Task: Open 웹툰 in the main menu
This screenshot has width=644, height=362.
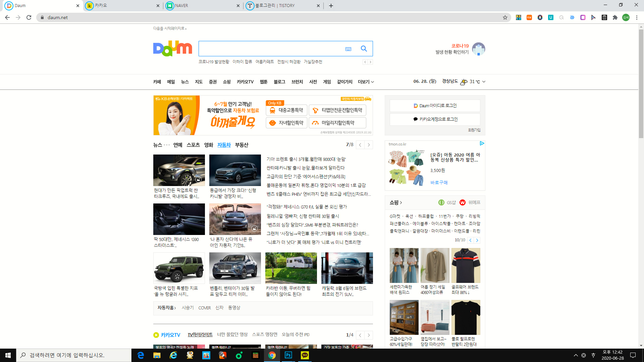Action: pos(264,82)
